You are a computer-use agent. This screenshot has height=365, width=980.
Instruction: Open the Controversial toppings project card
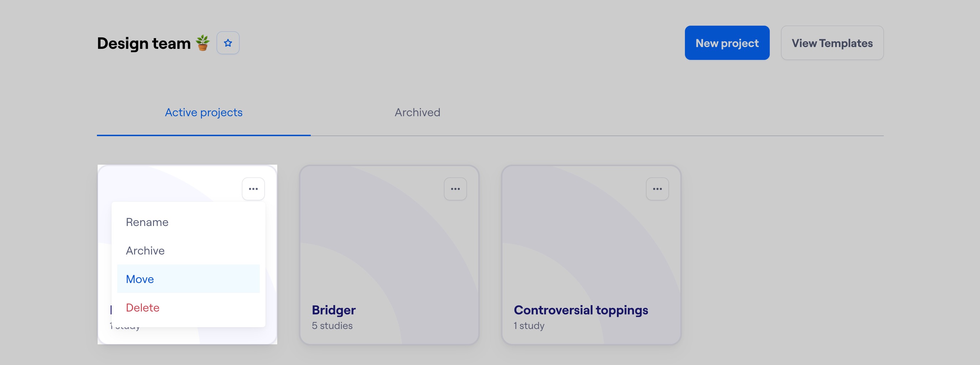[x=591, y=255]
